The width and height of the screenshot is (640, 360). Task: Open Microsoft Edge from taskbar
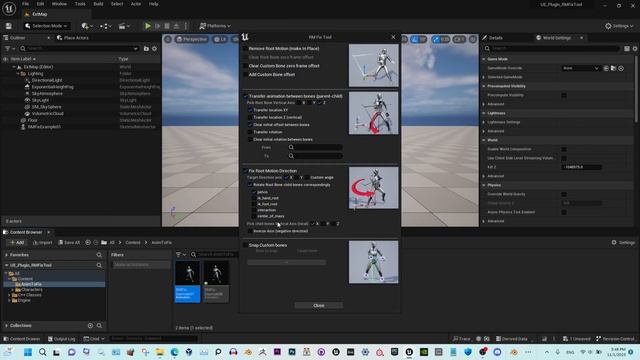click(x=174, y=352)
